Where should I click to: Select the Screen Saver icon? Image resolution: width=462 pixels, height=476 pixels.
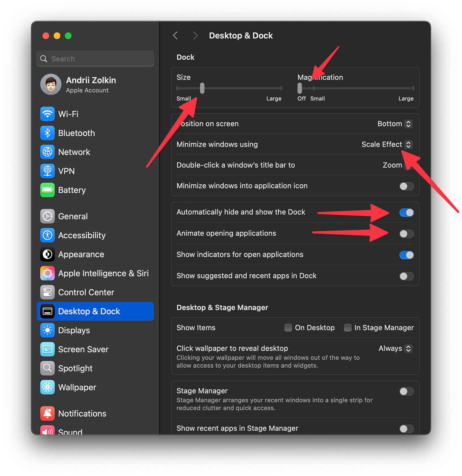(47, 349)
